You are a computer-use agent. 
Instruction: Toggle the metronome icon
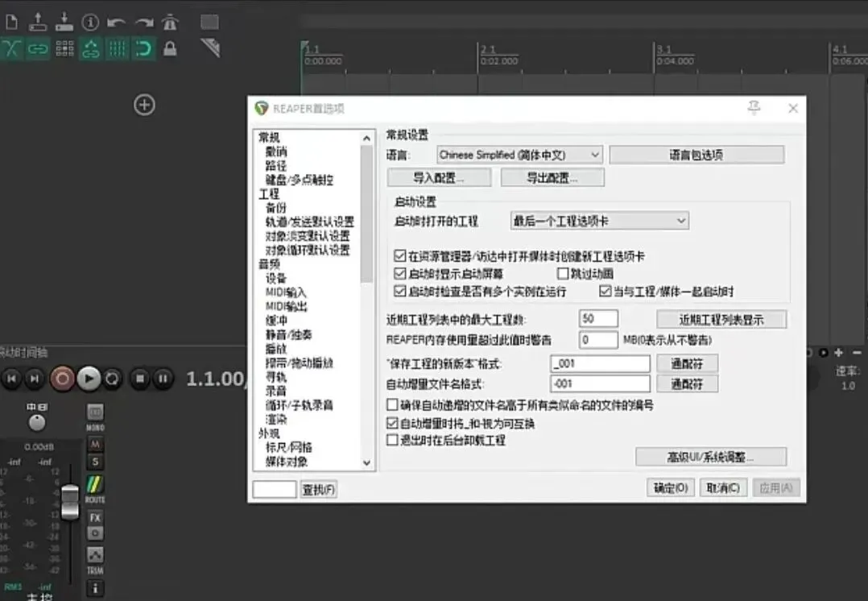pos(170,23)
